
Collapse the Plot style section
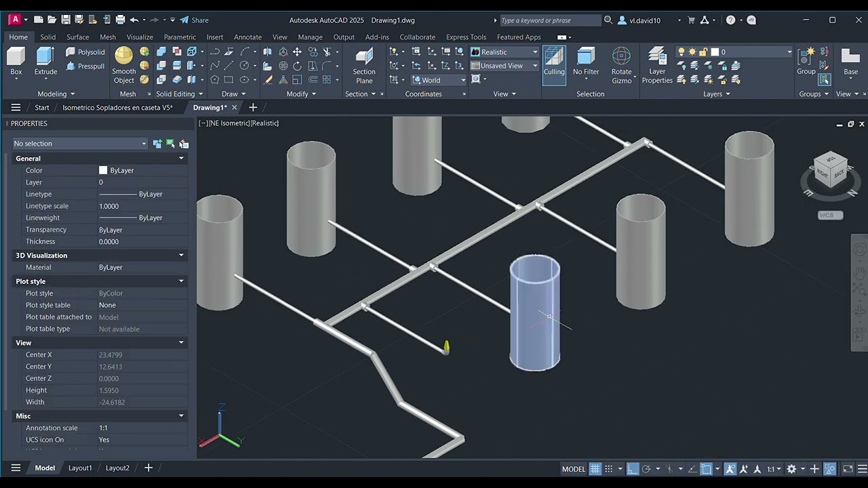coord(181,281)
